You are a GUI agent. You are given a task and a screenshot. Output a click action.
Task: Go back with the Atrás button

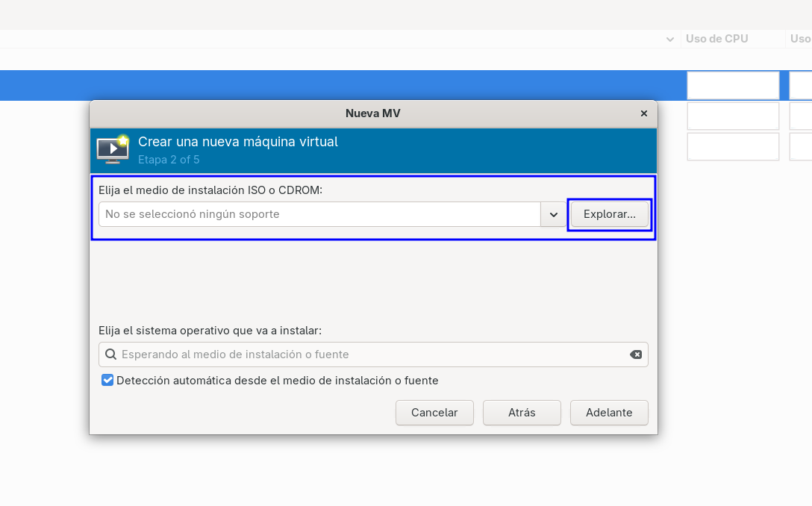[x=522, y=413]
